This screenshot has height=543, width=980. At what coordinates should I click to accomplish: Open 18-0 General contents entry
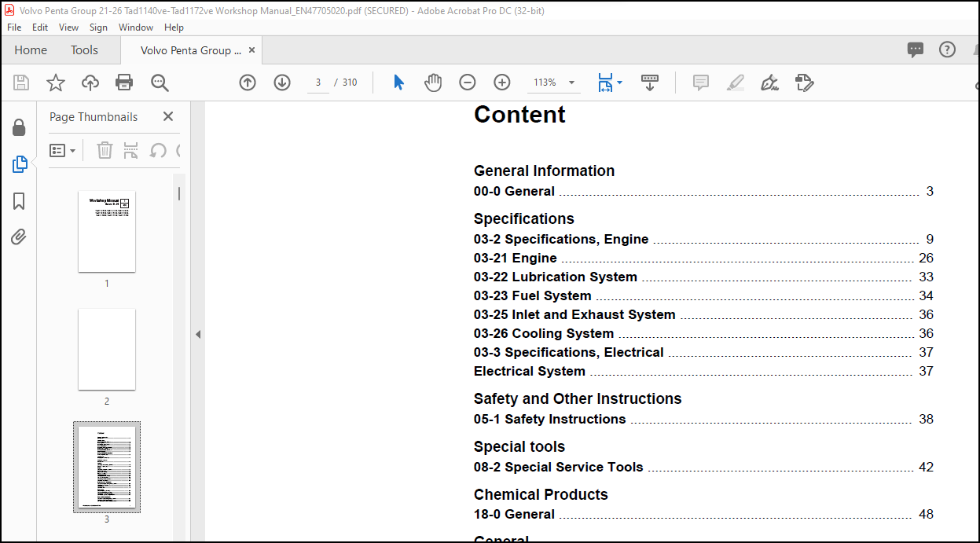tap(703, 514)
